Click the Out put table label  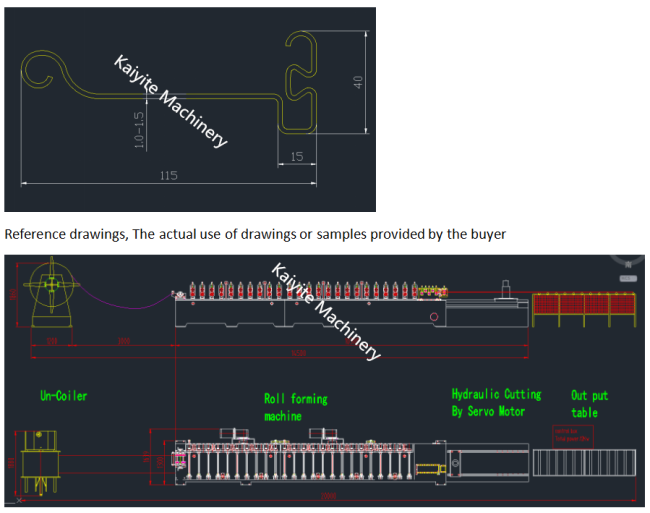(589, 404)
